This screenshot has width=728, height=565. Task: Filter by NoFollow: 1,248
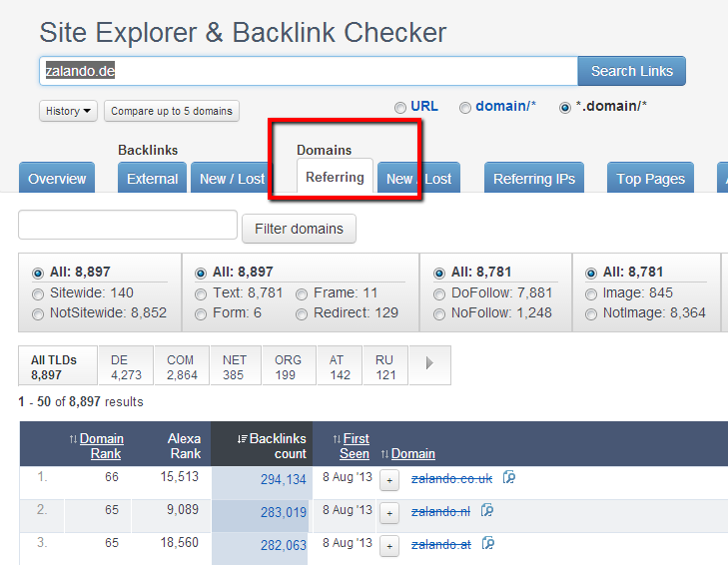click(438, 314)
